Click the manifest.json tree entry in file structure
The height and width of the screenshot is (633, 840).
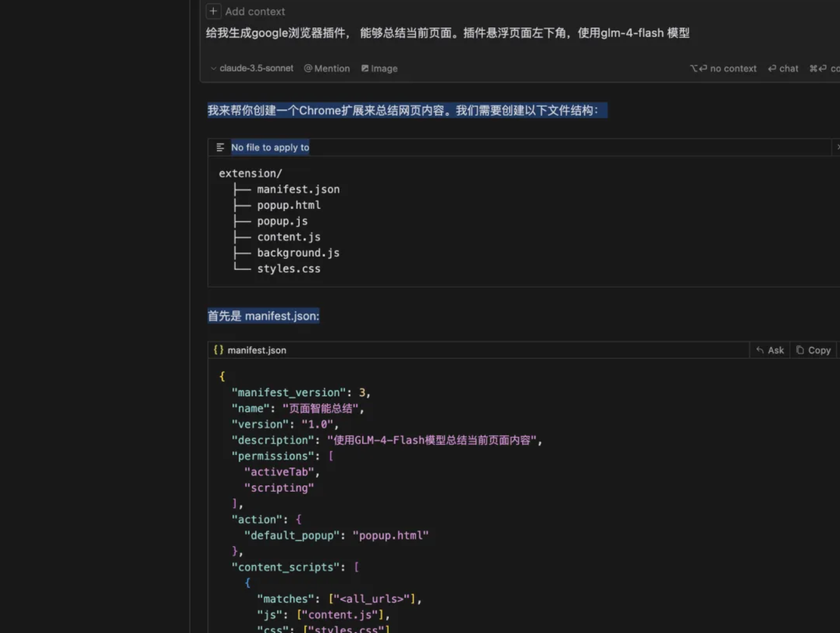(298, 189)
